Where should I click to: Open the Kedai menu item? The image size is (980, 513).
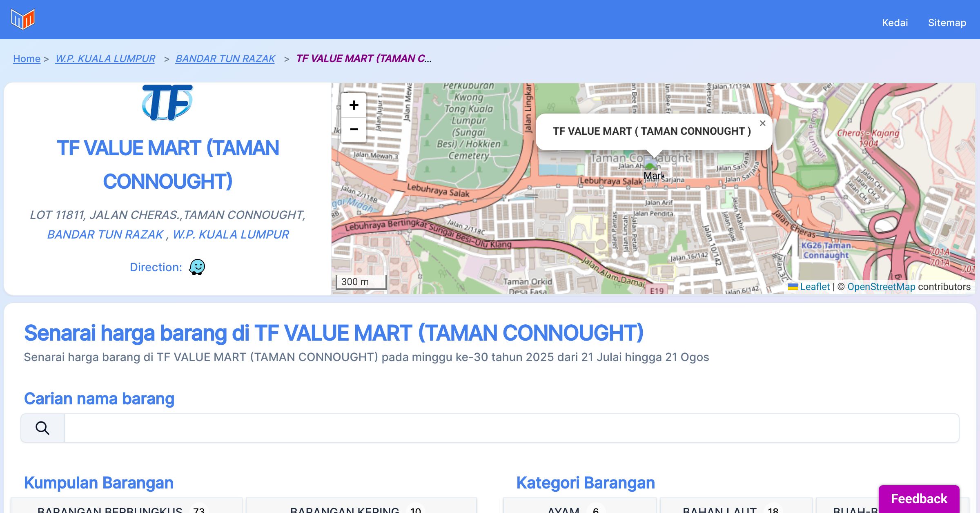click(895, 23)
